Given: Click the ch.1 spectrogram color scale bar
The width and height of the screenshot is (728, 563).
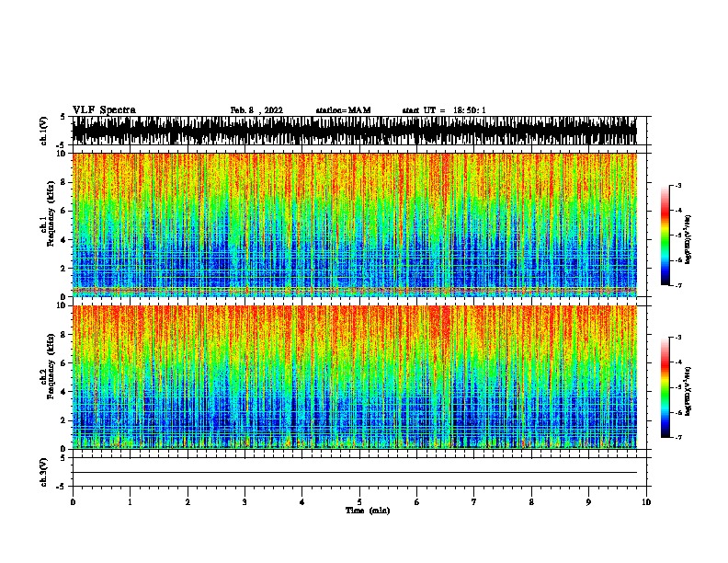Looking at the screenshot, I should 665,236.
